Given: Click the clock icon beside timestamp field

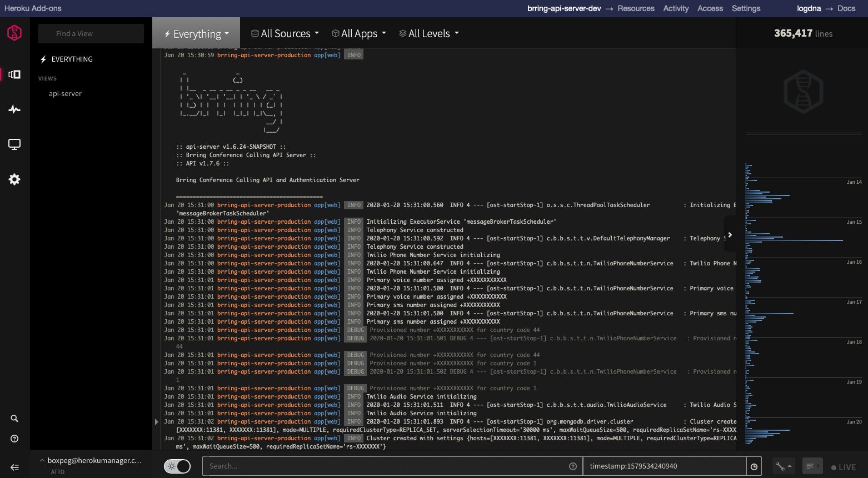Looking at the screenshot, I should (x=754, y=467).
